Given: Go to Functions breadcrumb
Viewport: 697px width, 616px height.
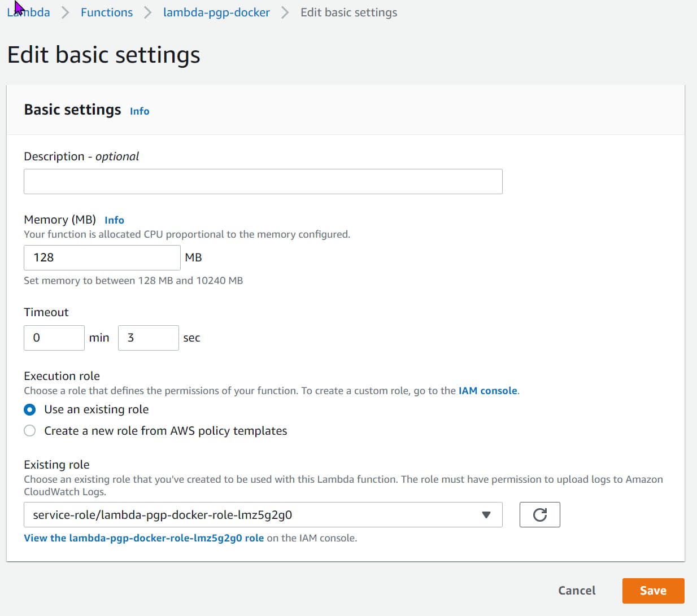Looking at the screenshot, I should [x=107, y=12].
